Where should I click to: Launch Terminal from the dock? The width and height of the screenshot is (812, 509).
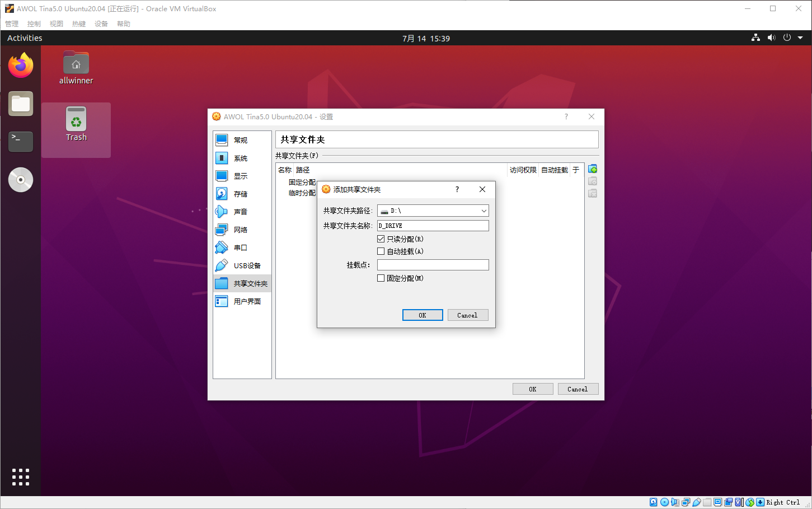(x=21, y=141)
